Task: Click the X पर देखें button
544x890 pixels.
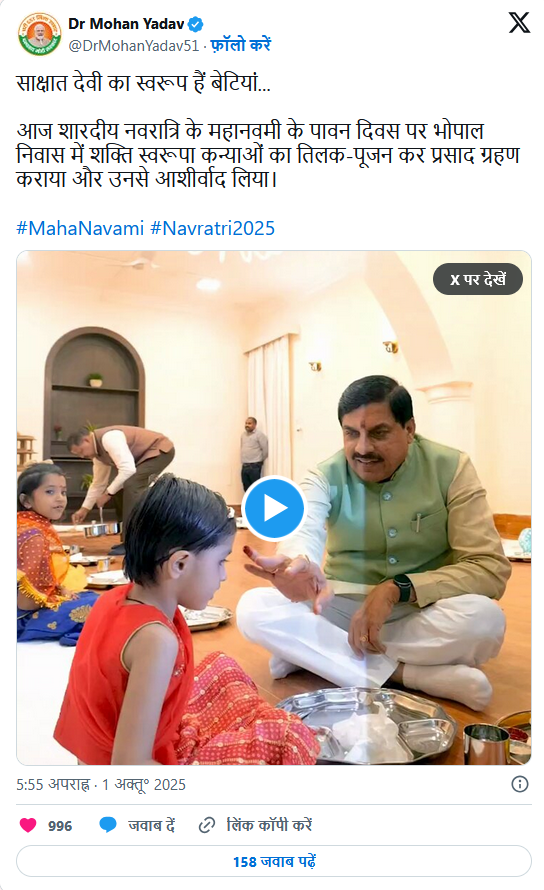Action: pyautogui.click(x=478, y=279)
